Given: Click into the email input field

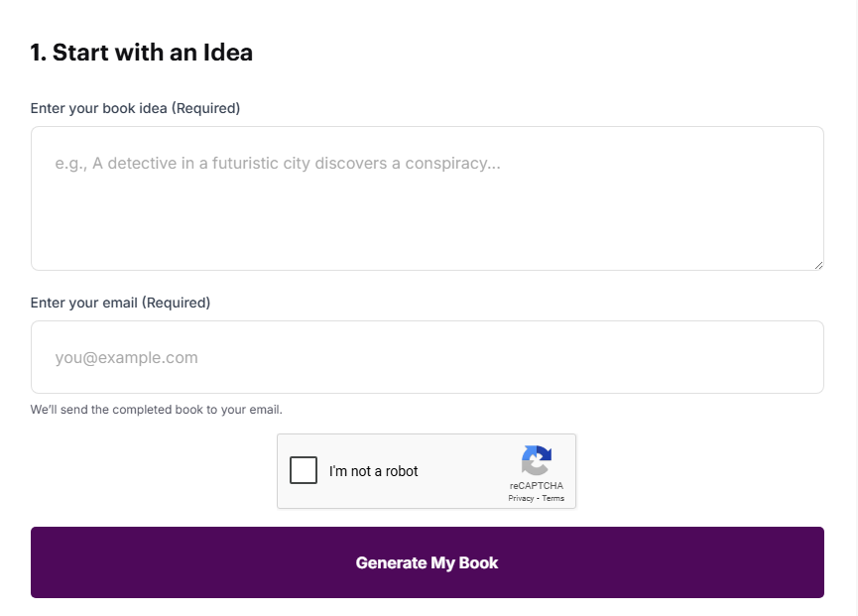Looking at the screenshot, I should [x=427, y=357].
